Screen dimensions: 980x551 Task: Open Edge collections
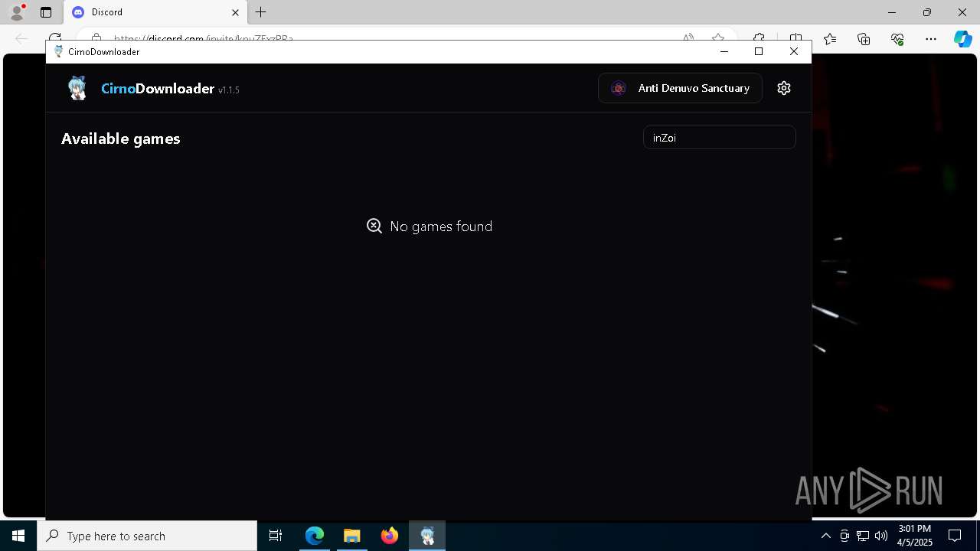pyautogui.click(x=864, y=39)
